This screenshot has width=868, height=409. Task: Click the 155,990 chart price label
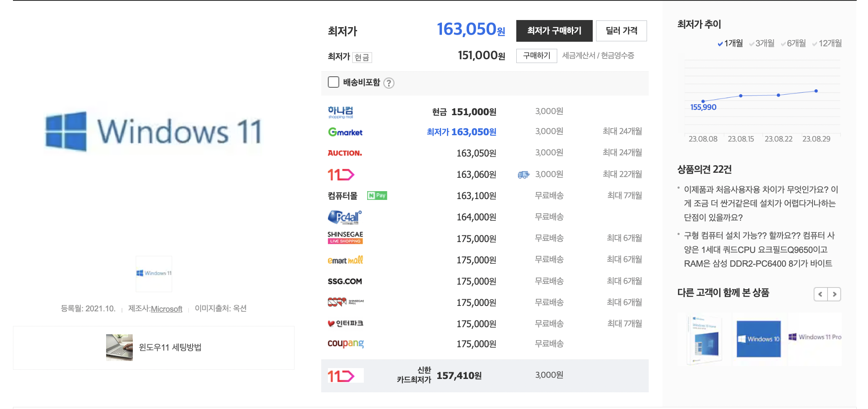(x=703, y=107)
